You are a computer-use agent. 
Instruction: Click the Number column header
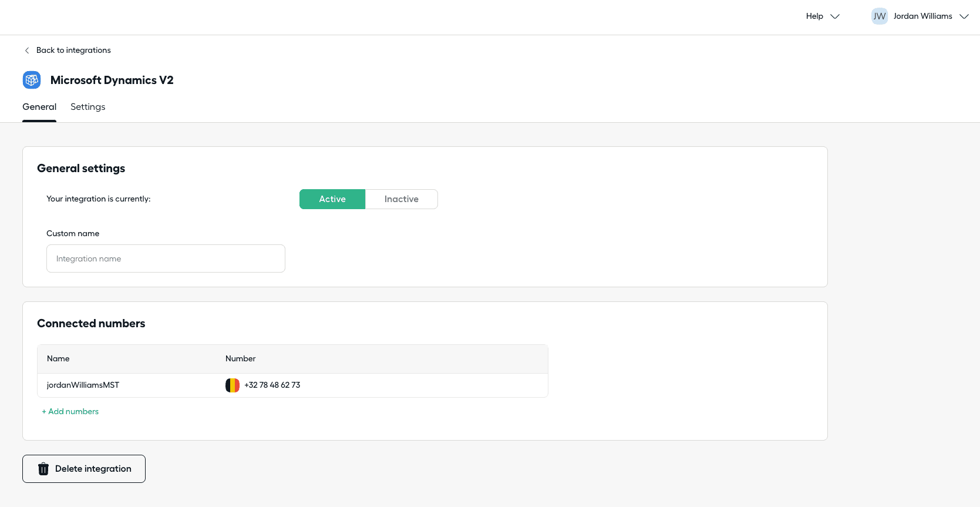[x=240, y=359]
